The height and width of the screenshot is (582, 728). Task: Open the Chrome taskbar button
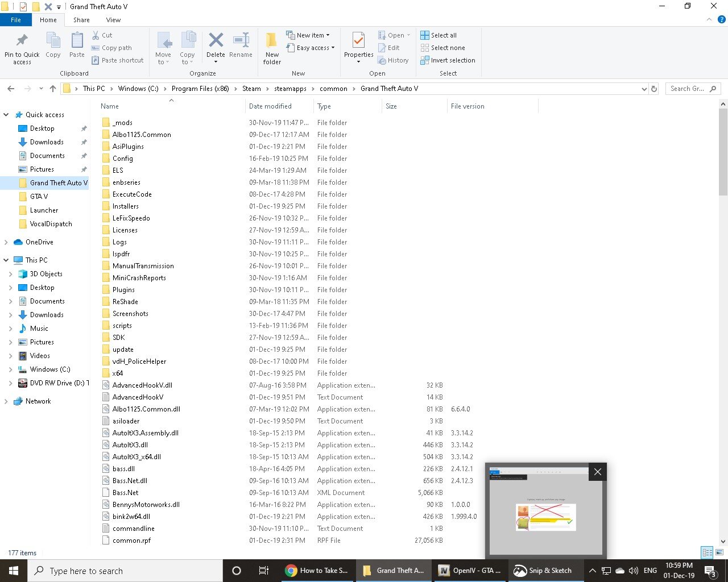pyautogui.click(x=317, y=571)
